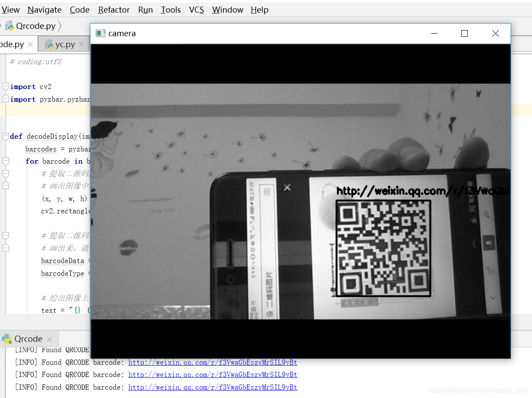Open the weixin.qq.com link in second console line

[x=213, y=362]
